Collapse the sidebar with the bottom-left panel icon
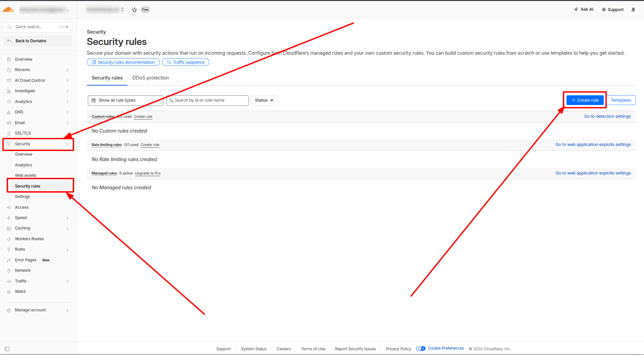 [x=7, y=349]
